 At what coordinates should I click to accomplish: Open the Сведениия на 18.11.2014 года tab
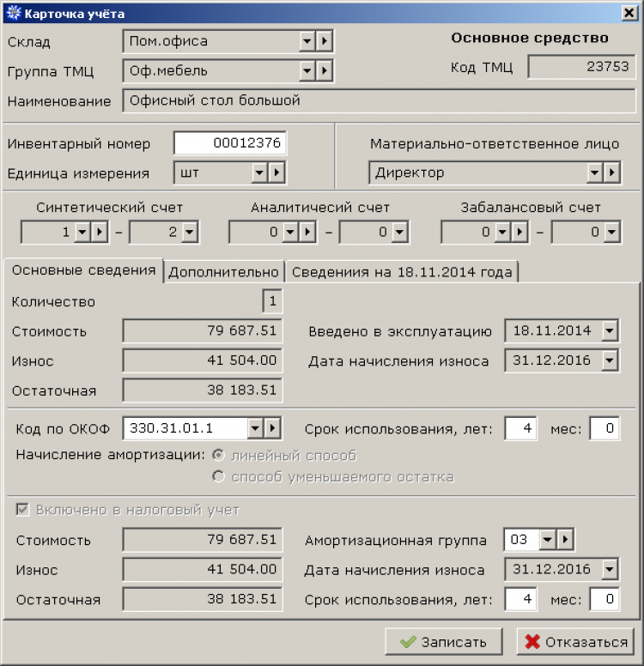click(x=402, y=272)
